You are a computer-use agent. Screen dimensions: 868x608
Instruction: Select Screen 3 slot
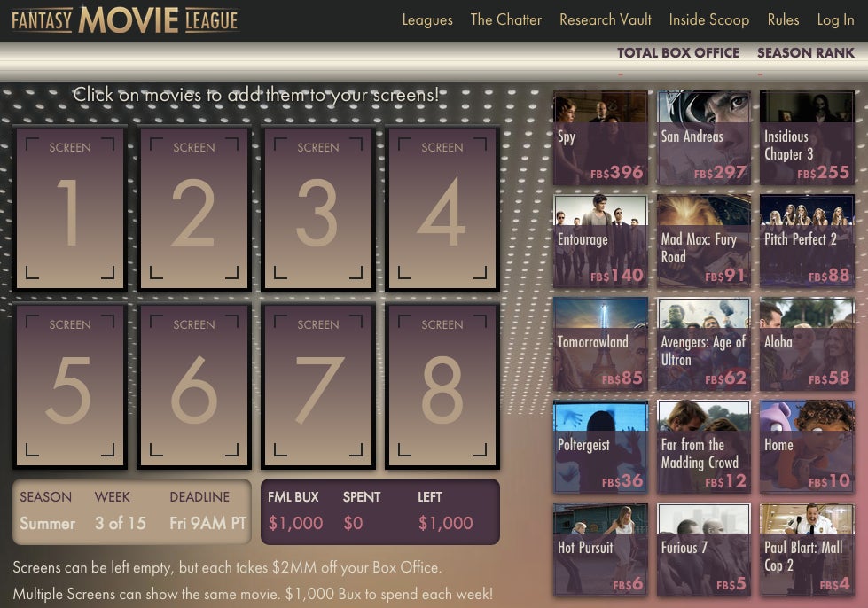click(x=317, y=208)
